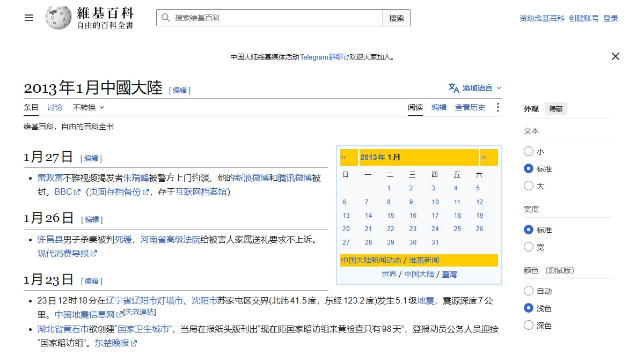The width and height of the screenshot is (644, 362).
Task: Select large text size 大
Action: pyautogui.click(x=529, y=186)
